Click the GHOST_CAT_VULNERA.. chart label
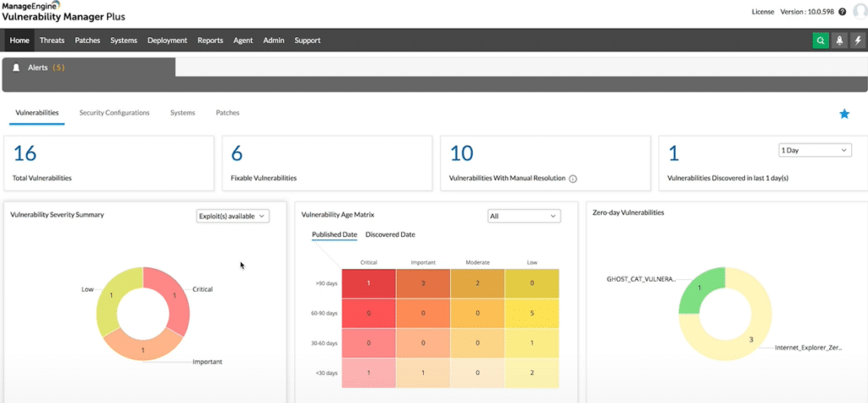868x403 pixels. [641, 279]
